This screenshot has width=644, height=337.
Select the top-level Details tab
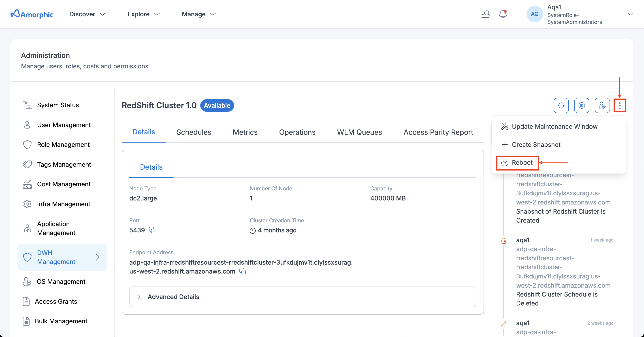click(x=143, y=132)
